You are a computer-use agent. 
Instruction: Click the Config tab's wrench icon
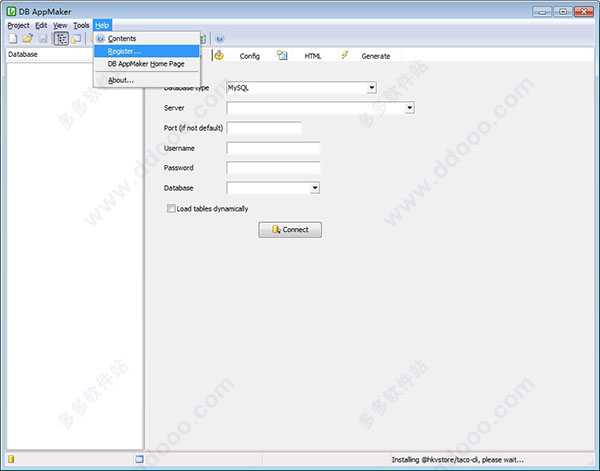point(219,55)
